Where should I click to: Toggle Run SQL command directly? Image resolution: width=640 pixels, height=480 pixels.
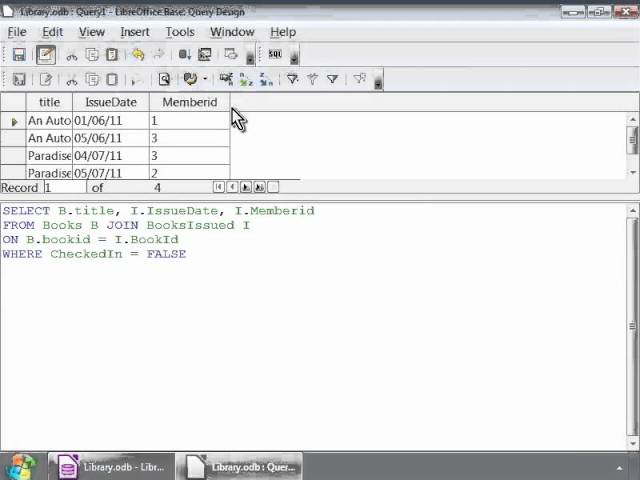tap(275, 54)
